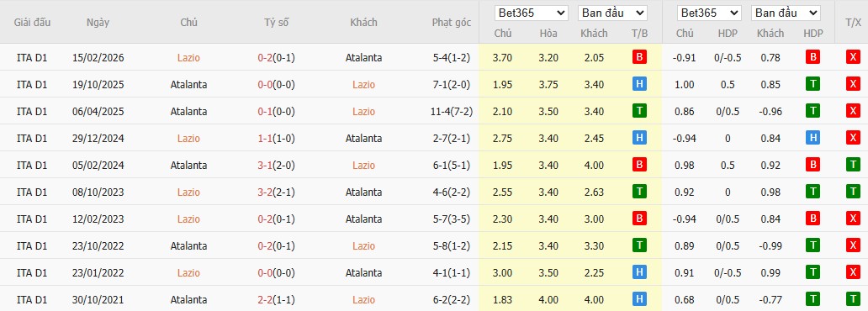
Task: Open first Ban đầu odds-type dropdown
Action: pos(612,13)
